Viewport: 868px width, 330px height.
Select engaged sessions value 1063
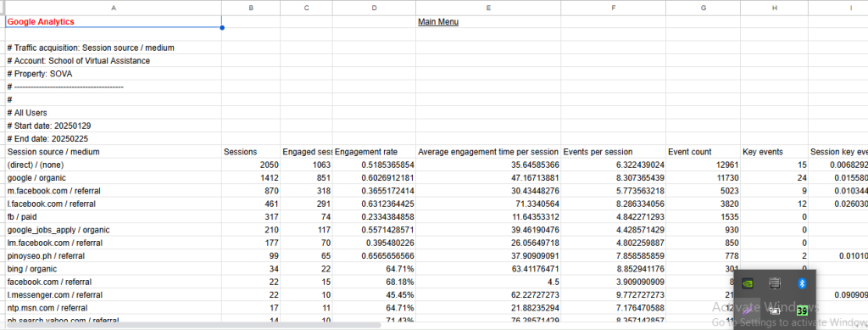[x=306, y=165]
